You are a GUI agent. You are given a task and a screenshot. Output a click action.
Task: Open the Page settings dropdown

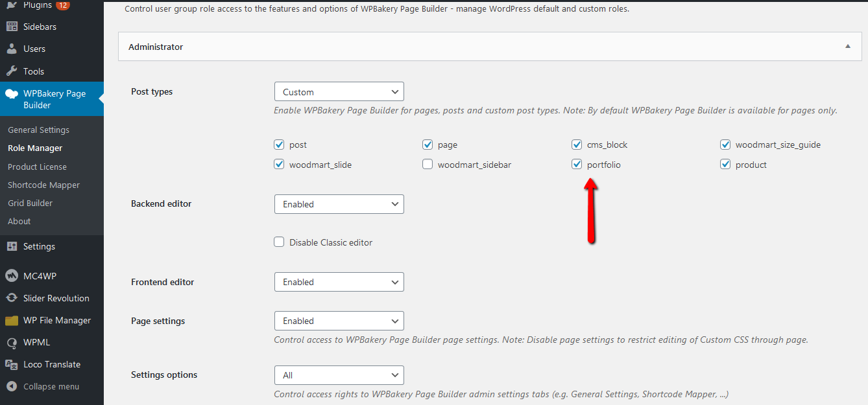click(x=339, y=321)
